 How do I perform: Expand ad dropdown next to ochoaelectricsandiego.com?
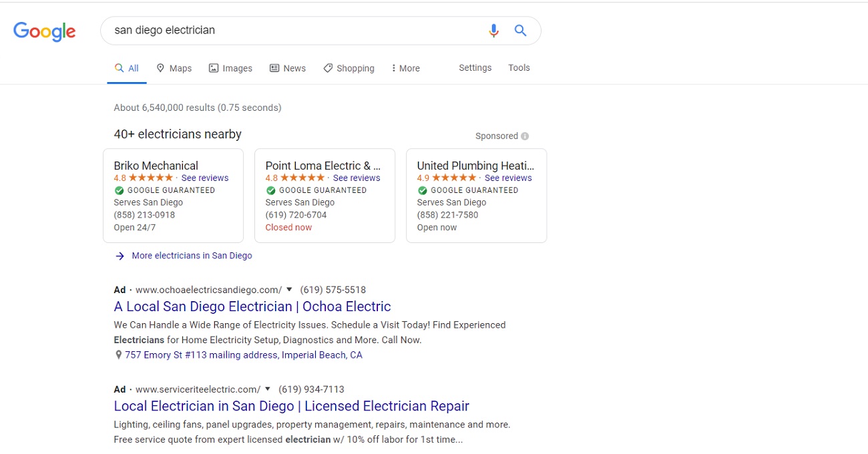click(289, 290)
